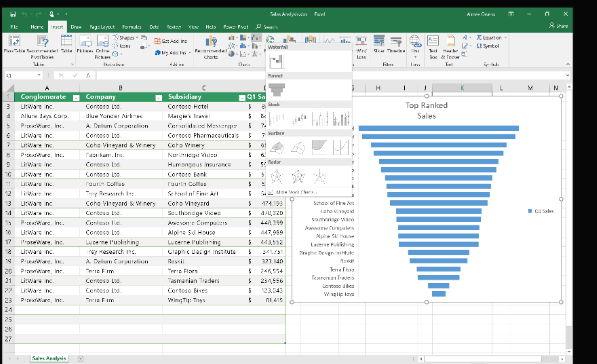Pick the first Stock chart thumbnail
The height and width of the screenshot is (364, 597).
click(x=277, y=118)
